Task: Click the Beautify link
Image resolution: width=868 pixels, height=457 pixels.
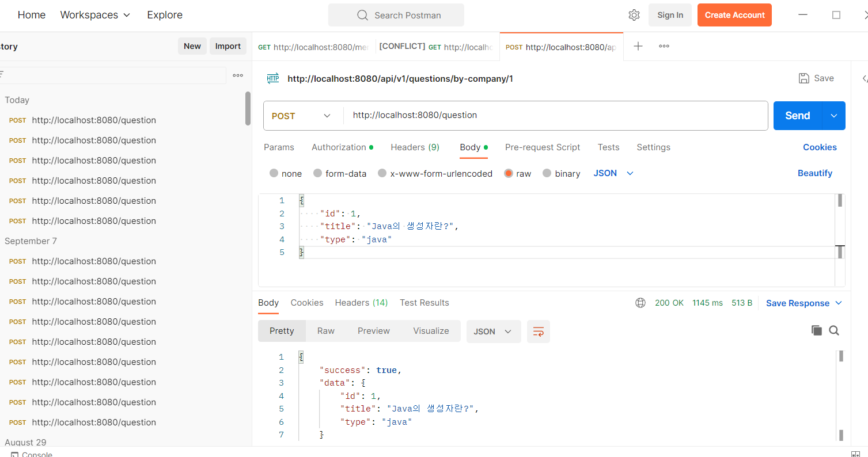Action: tap(814, 173)
